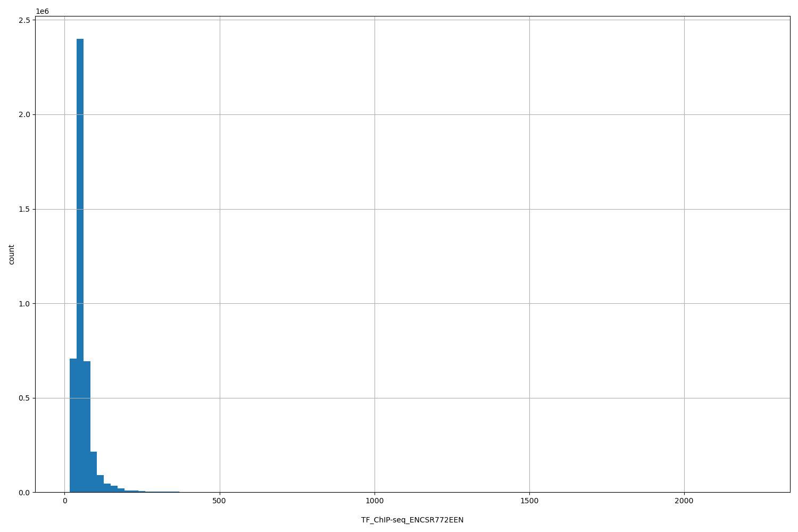Click the 1000 x-axis tick label

click(x=375, y=500)
